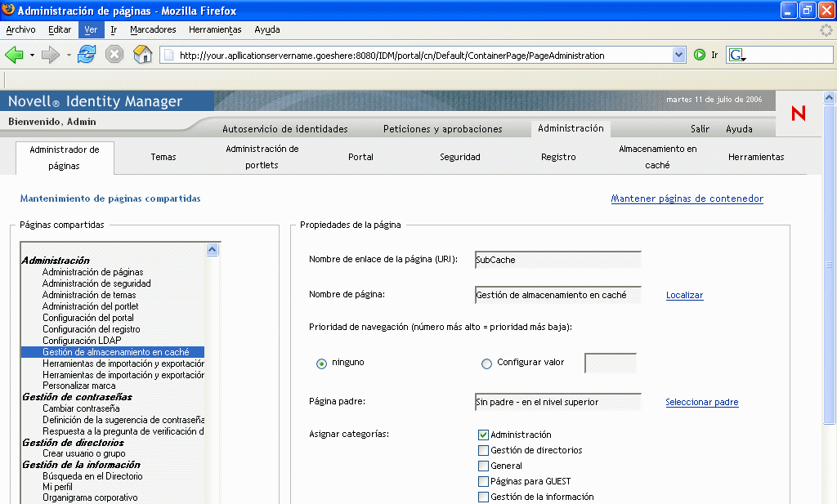This screenshot has width=837, height=504.
Task: Go back with the green arrow
Action: point(15,55)
